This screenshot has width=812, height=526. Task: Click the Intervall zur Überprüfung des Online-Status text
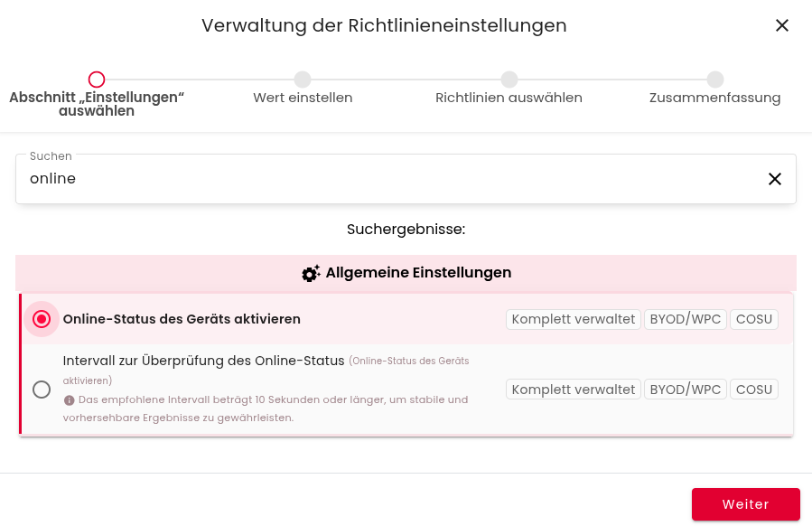[x=203, y=361]
